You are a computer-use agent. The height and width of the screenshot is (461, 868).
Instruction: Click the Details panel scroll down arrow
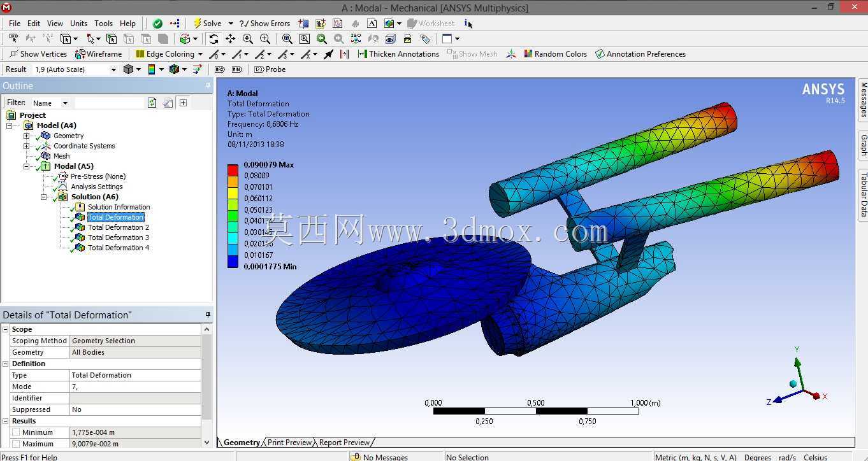(206, 443)
